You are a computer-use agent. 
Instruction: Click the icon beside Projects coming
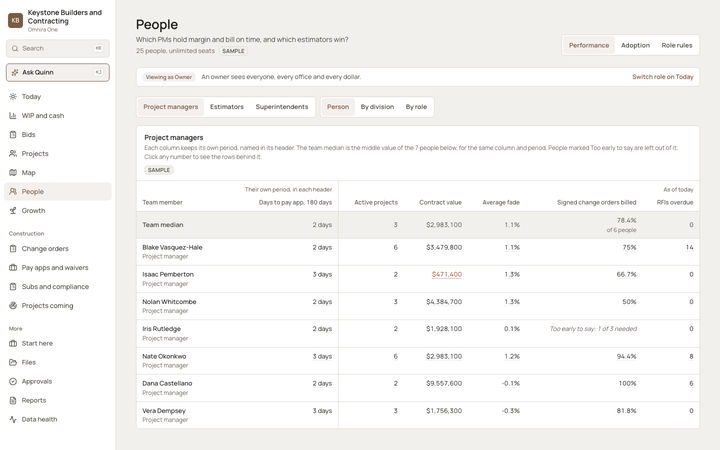pyautogui.click(x=13, y=305)
